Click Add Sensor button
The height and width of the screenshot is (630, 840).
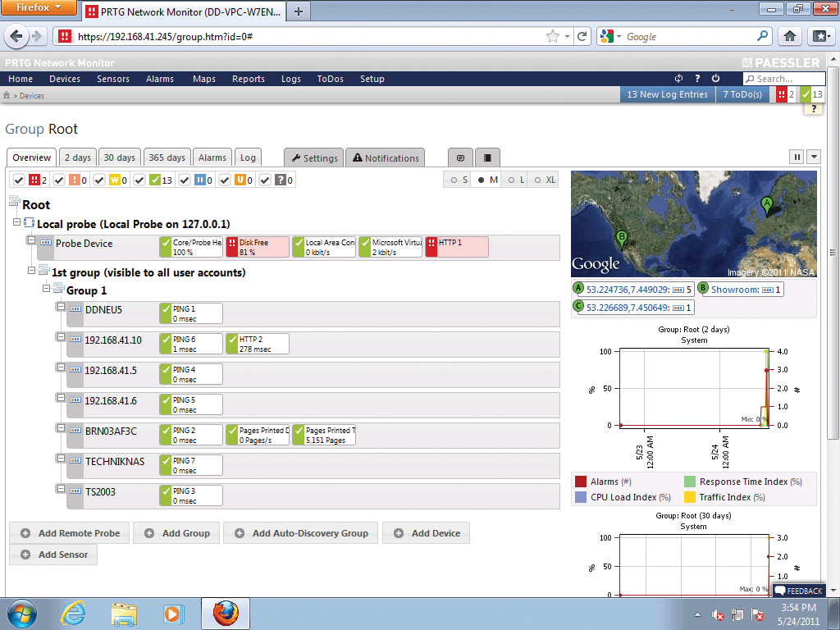53,555
